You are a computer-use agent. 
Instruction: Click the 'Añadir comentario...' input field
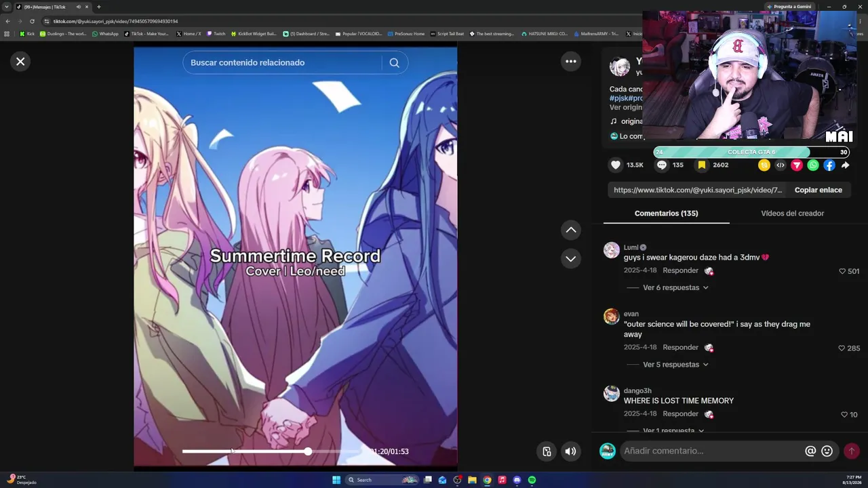coord(711,451)
